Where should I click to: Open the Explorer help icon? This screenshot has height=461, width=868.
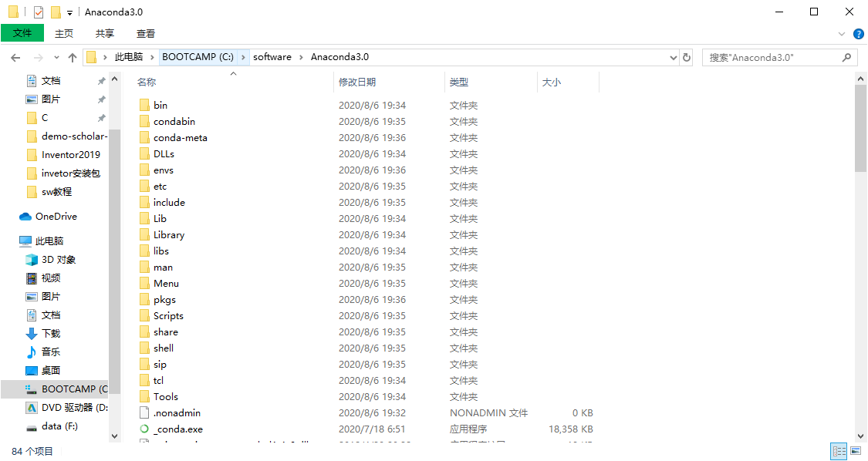pos(859,35)
